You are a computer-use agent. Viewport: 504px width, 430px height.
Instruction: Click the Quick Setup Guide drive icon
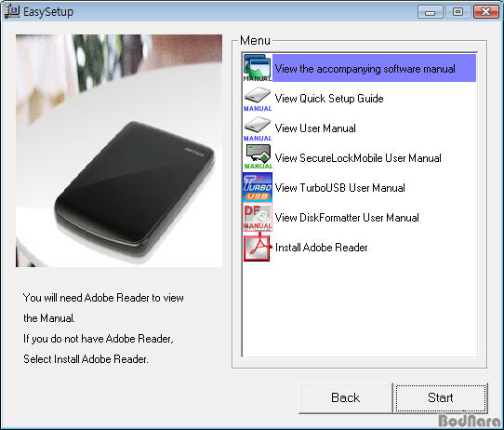click(x=258, y=99)
